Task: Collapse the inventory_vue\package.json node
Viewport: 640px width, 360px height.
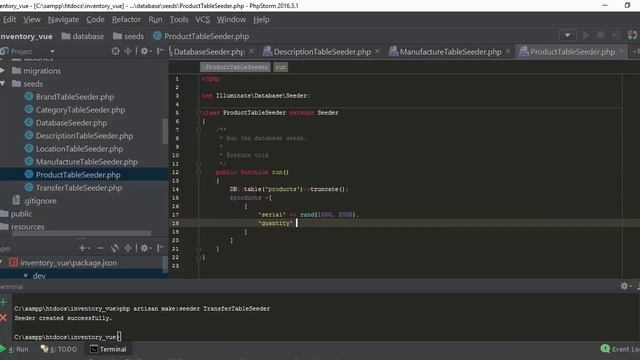Action: click(2, 262)
